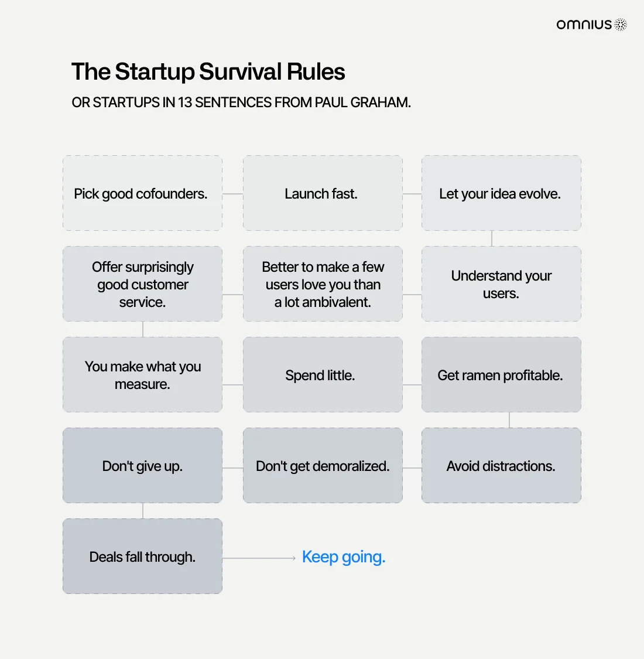This screenshot has width=644, height=659.
Task: Click the Omnius dotted circle logo icon
Action: point(621,25)
